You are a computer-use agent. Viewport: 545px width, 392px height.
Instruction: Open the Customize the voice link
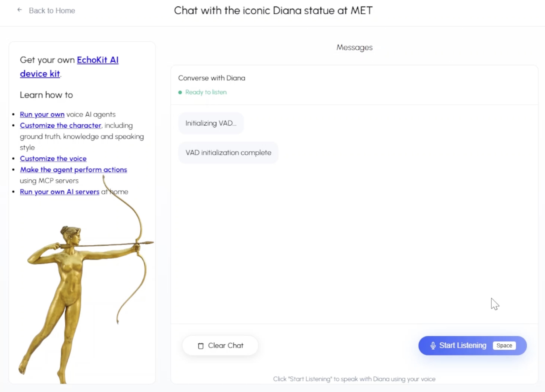click(53, 158)
